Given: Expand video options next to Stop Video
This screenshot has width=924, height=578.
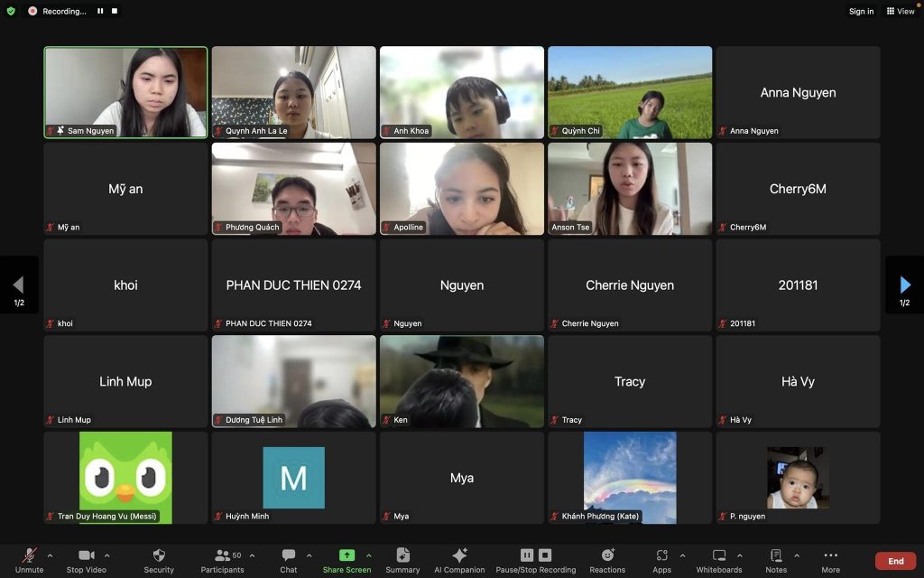Looking at the screenshot, I should 107,555.
